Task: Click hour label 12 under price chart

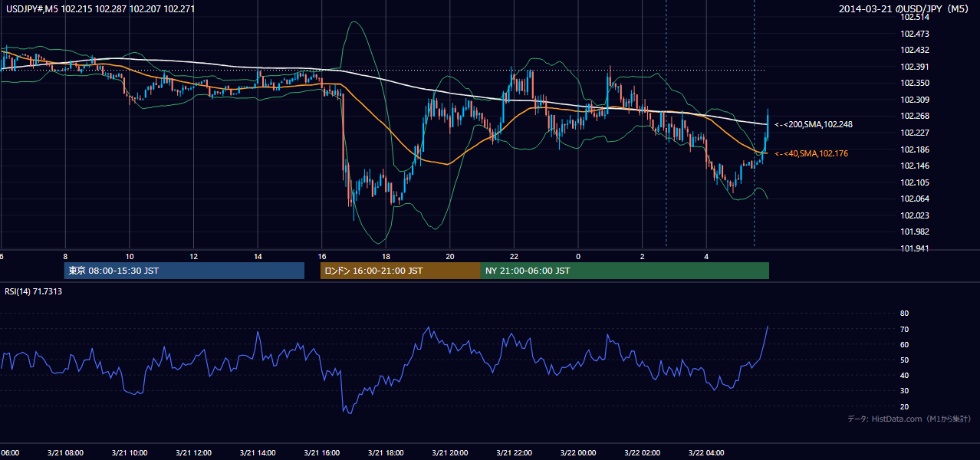Action: [193, 256]
